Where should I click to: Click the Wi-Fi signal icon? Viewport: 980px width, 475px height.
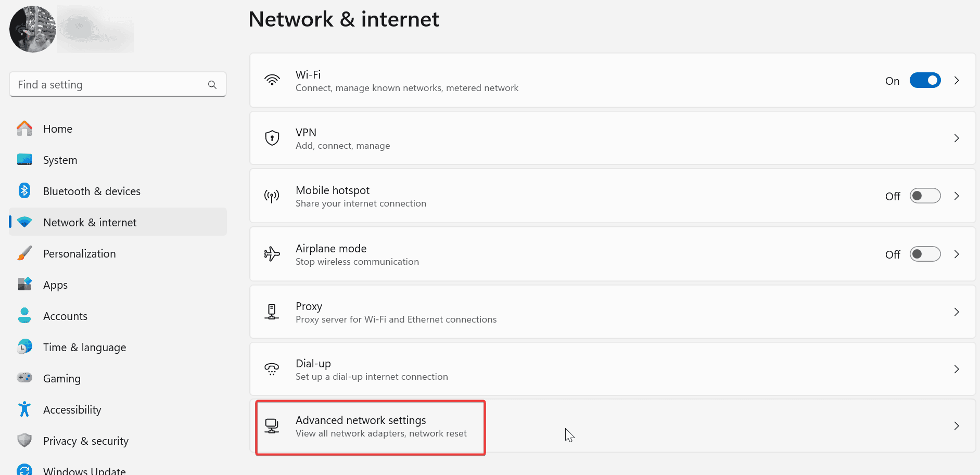click(272, 80)
